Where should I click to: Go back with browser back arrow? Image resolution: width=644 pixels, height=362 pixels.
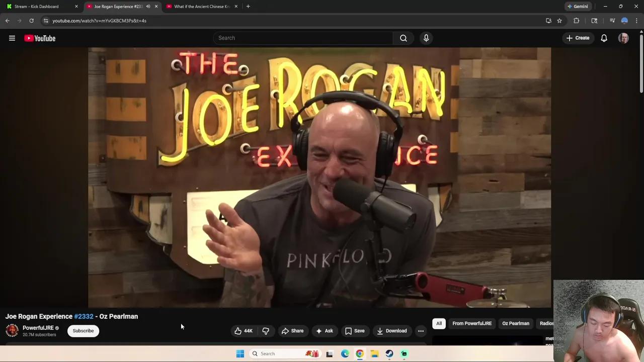pos(7,21)
